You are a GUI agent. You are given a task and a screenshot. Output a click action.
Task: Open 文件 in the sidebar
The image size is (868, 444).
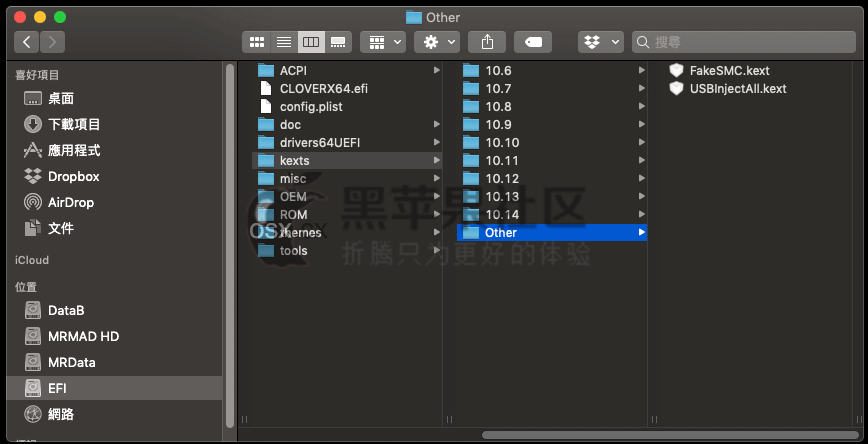point(115,228)
